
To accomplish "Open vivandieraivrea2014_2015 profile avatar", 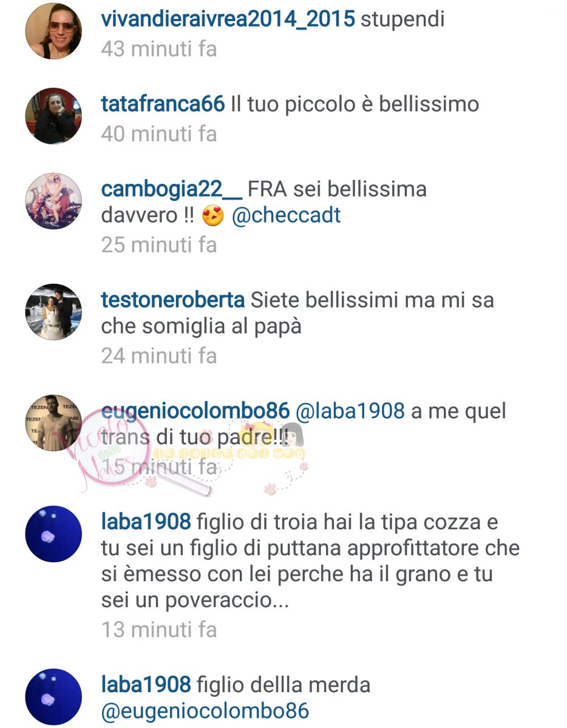I will (x=53, y=31).
